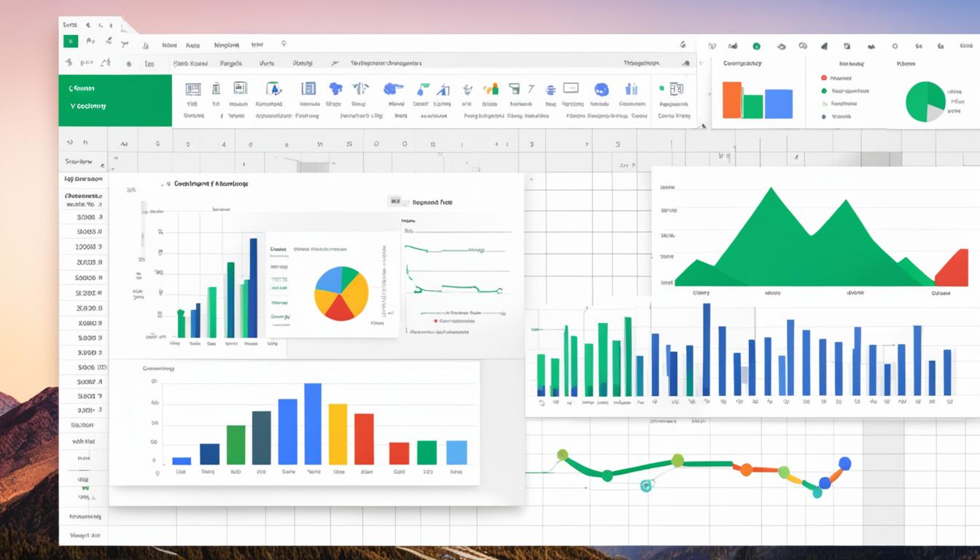The image size is (980, 560).
Task: Click the red legend dot in the top-right panel
Action: pos(823,78)
